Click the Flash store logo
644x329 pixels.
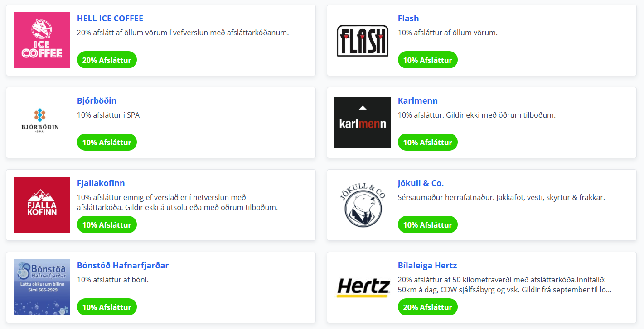(x=363, y=40)
